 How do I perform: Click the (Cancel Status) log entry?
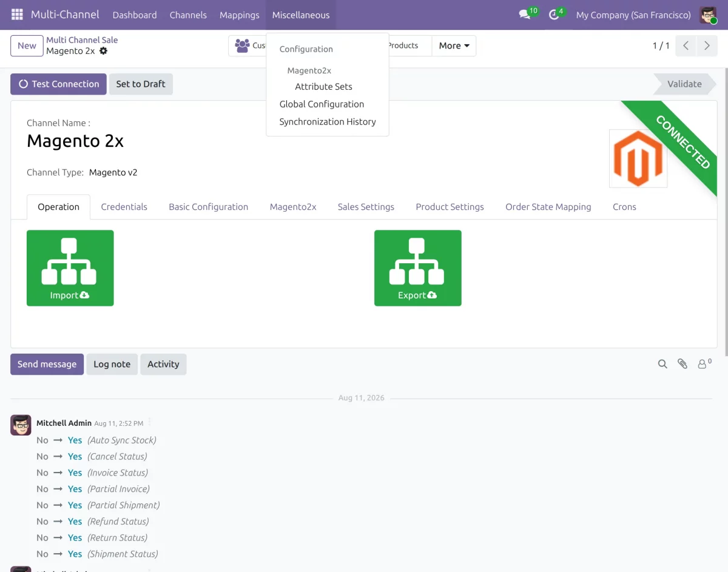[x=117, y=457]
